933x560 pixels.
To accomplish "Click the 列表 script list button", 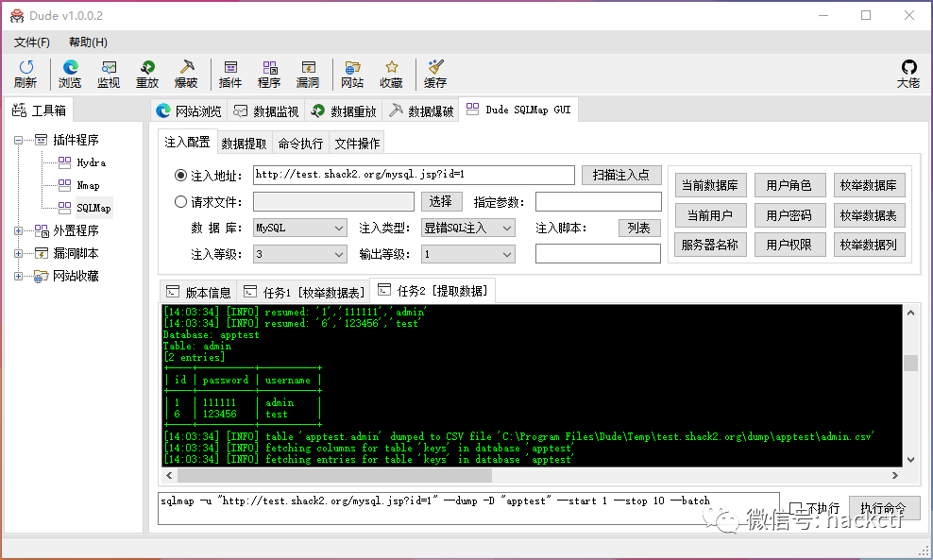I will 639,228.
